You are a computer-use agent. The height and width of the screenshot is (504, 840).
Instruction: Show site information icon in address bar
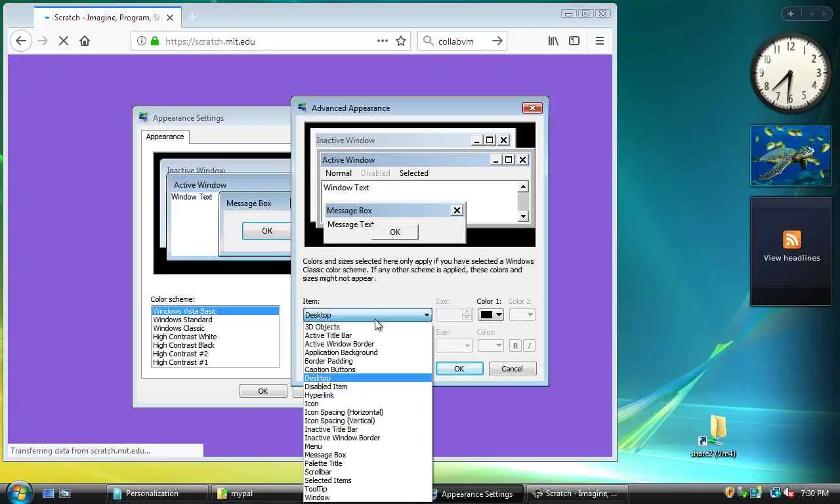point(141,41)
